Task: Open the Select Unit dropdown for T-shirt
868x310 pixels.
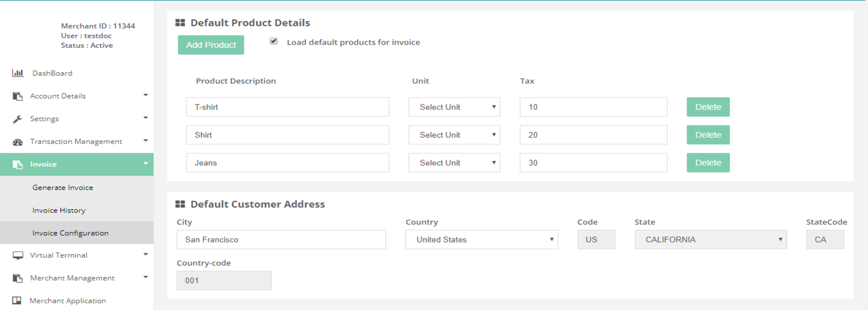Action: pyautogui.click(x=454, y=107)
